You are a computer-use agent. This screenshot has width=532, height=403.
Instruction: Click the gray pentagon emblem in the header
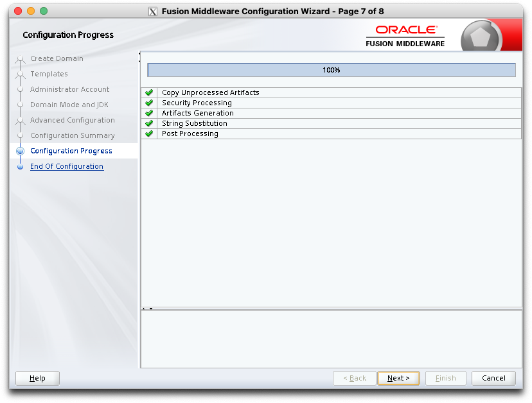[x=480, y=37]
